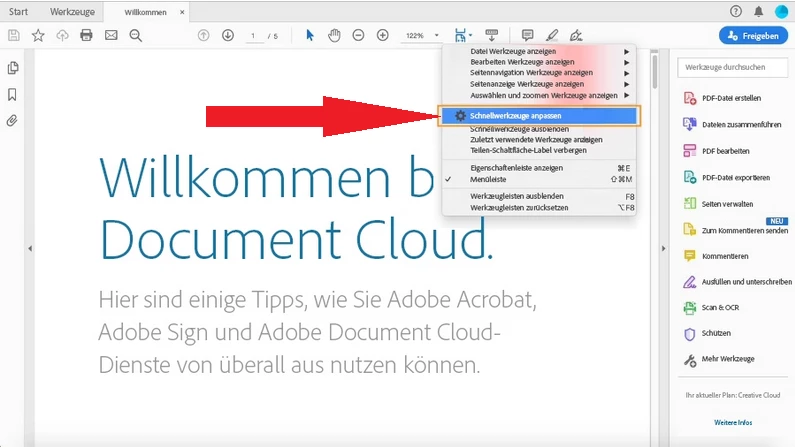Open the zoom level 122% dropdown
This screenshot has height=447, width=795.
point(422,35)
